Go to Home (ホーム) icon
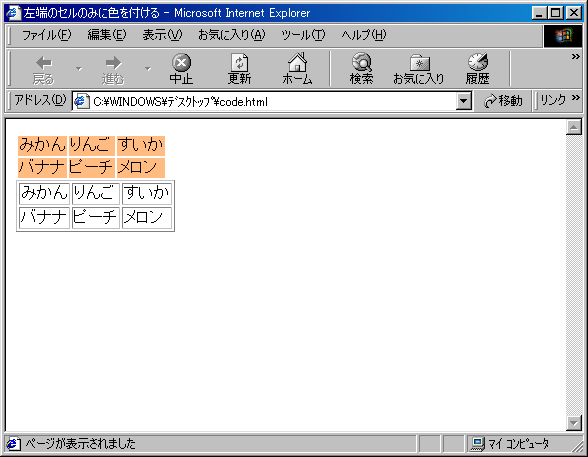 pos(297,62)
